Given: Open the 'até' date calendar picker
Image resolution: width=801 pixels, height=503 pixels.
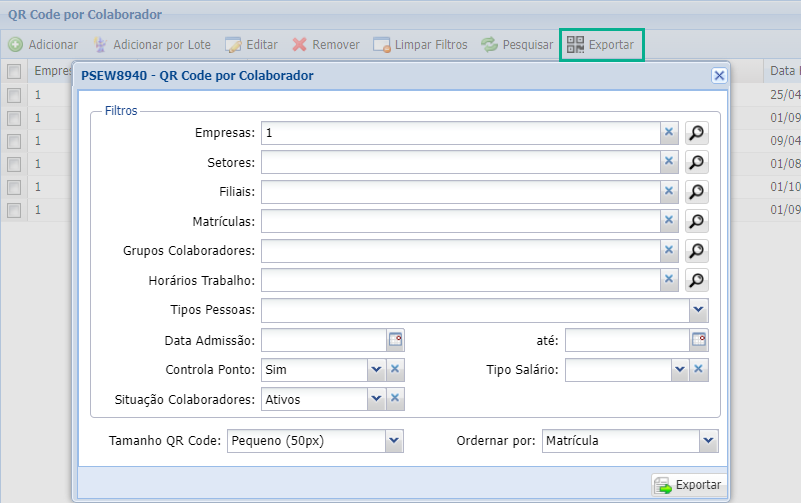Looking at the screenshot, I should click(699, 340).
